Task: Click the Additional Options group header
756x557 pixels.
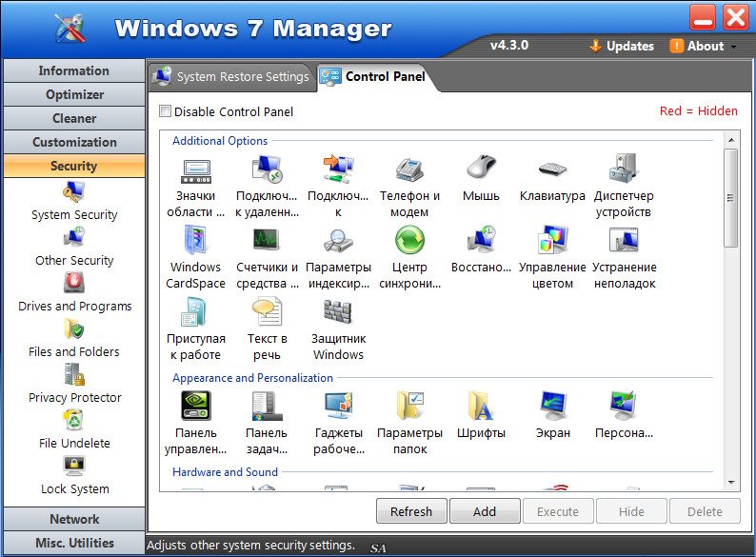Action: [220, 141]
